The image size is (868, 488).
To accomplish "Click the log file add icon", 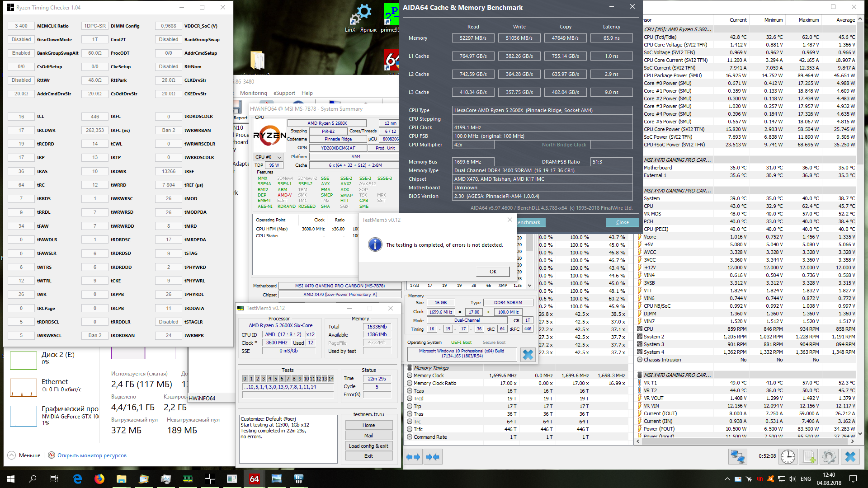I will (809, 457).
